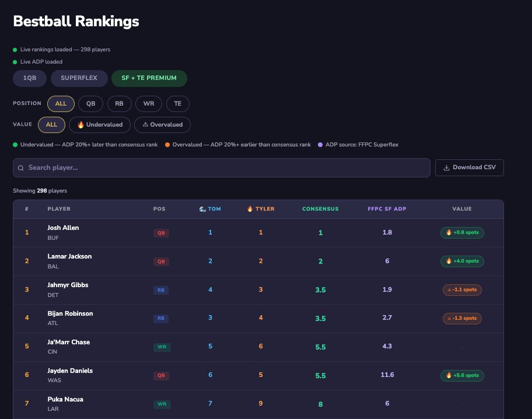
Task: Show only Undervalued players
Action: click(x=100, y=125)
